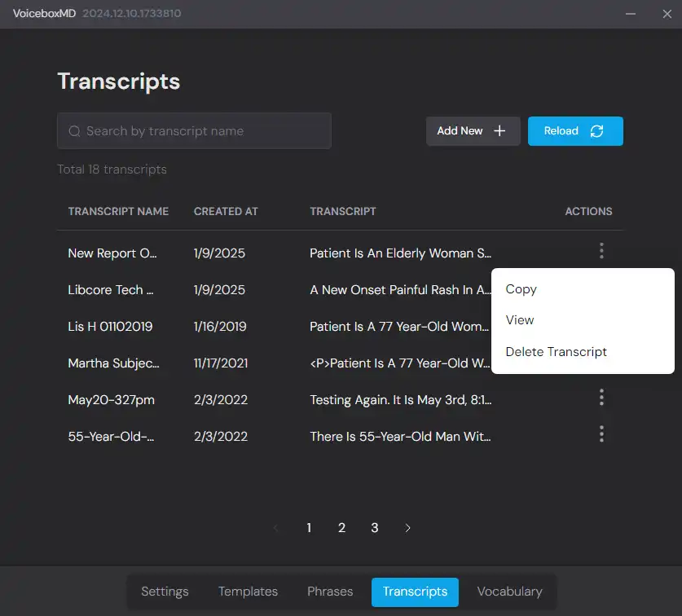The width and height of the screenshot is (682, 616).
Task: Click the search transcript name field
Action: 194,131
